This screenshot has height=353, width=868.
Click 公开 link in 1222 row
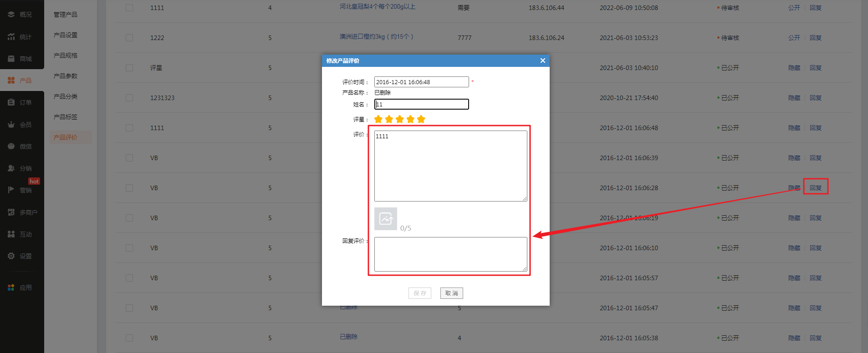click(x=794, y=38)
